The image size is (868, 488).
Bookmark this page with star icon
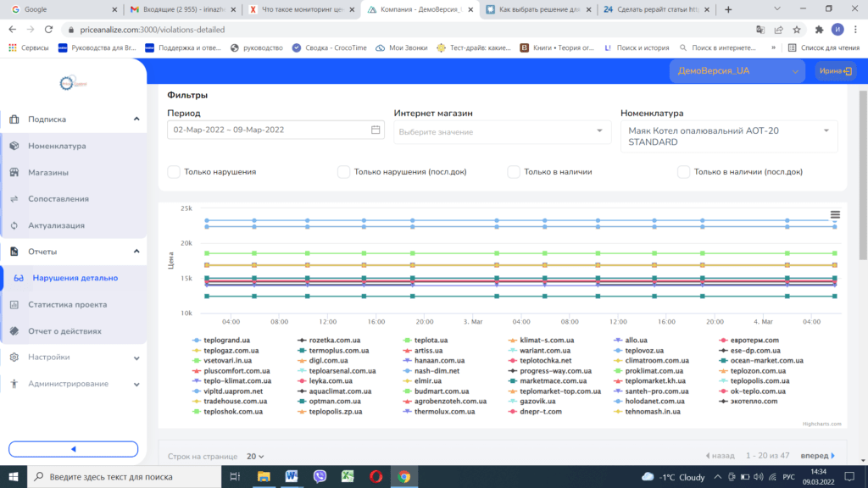point(797,30)
